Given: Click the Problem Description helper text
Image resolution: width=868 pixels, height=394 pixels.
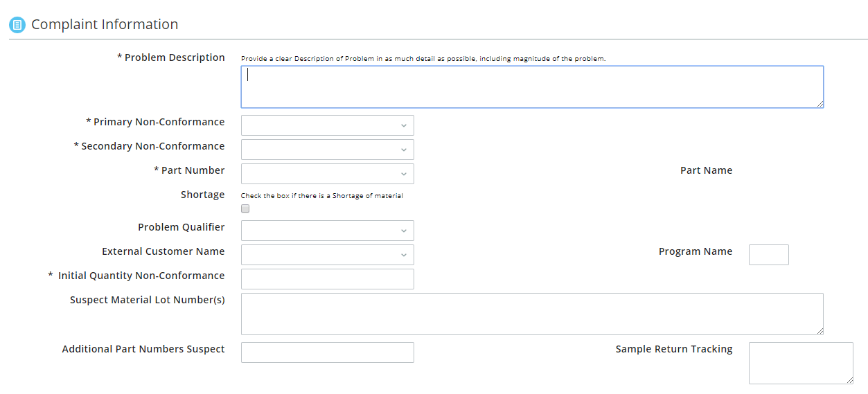Looking at the screenshot, I should pyautogui.click(x=423, y=59).
